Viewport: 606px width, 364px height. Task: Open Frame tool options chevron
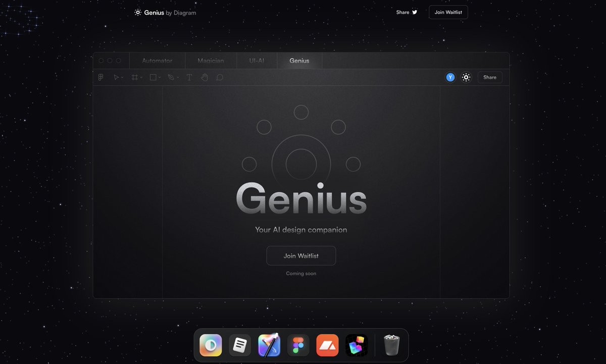click(141, 78)
